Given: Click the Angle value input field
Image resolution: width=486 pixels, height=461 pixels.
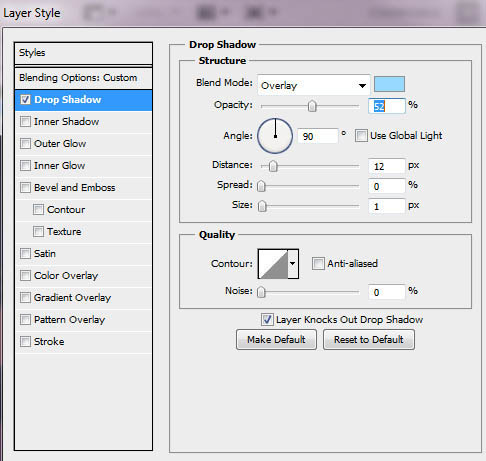Looking at the screenshot, I should coord(317,136).
